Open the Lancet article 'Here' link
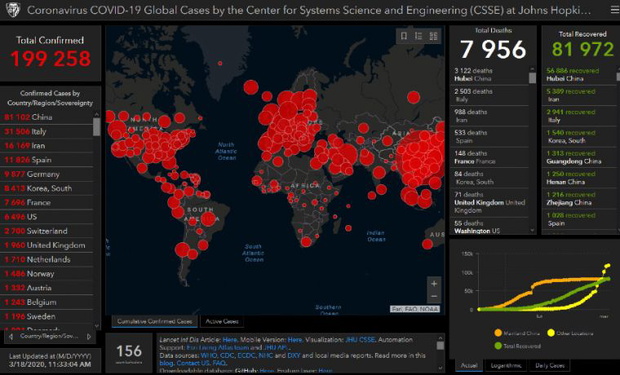 pos(230,340)
